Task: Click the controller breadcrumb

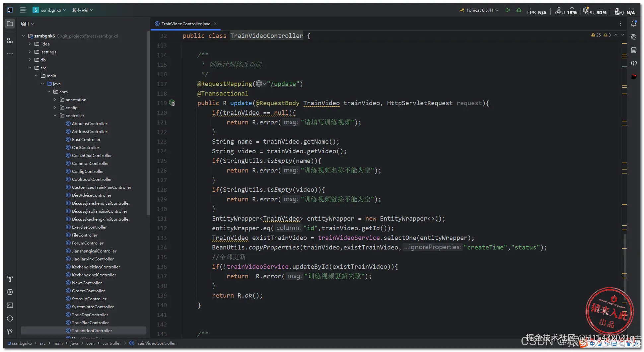Action: click(112, 343)
